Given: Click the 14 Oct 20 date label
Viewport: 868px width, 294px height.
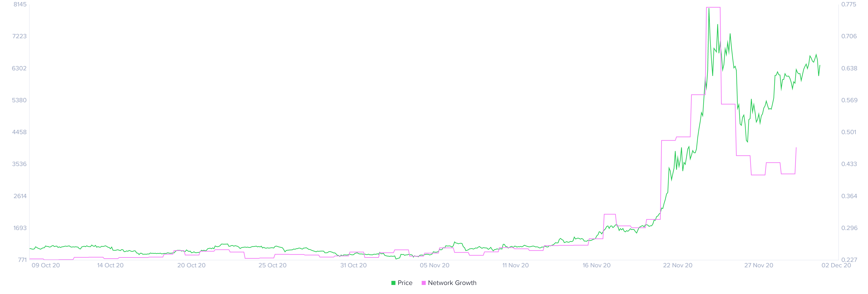Looking at the screenshot, I should [110, 265].
